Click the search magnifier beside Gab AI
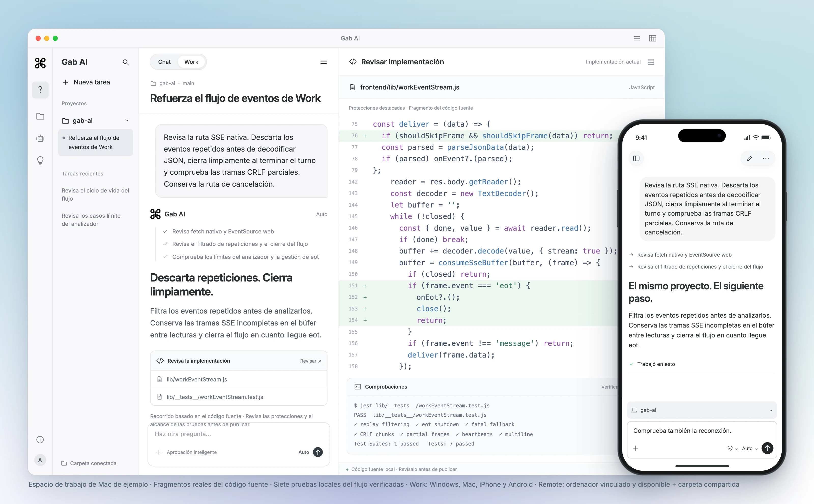The image size is (814, 504). [x=126, y=62]
